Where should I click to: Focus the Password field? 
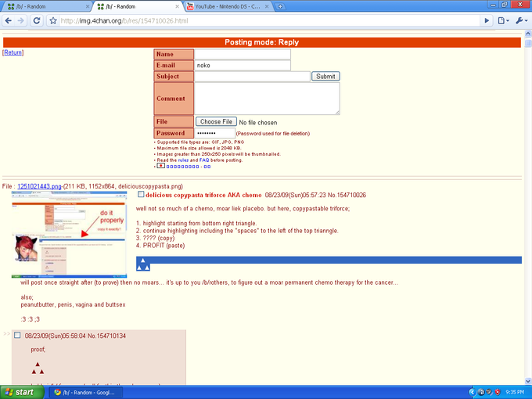pyautogui.click(x=215, y=133)
